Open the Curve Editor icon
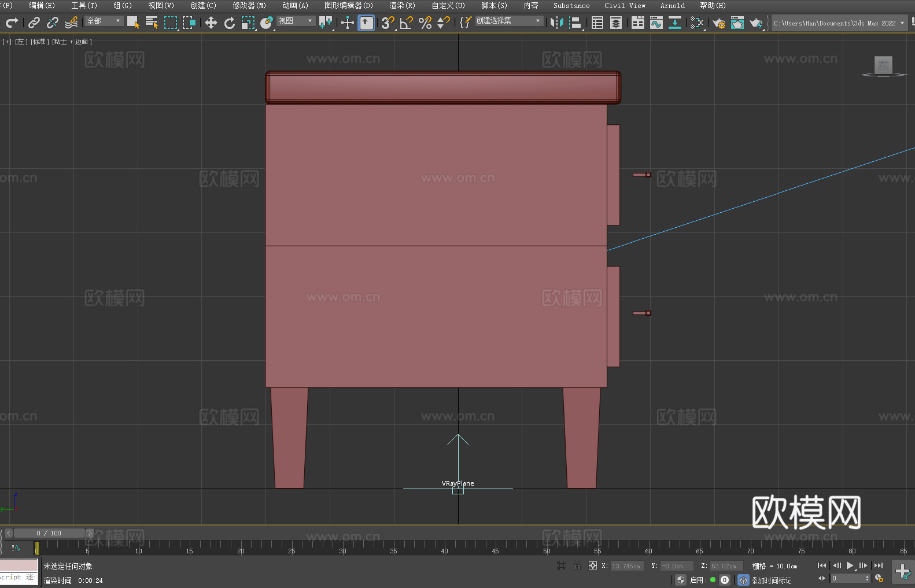 656,23
